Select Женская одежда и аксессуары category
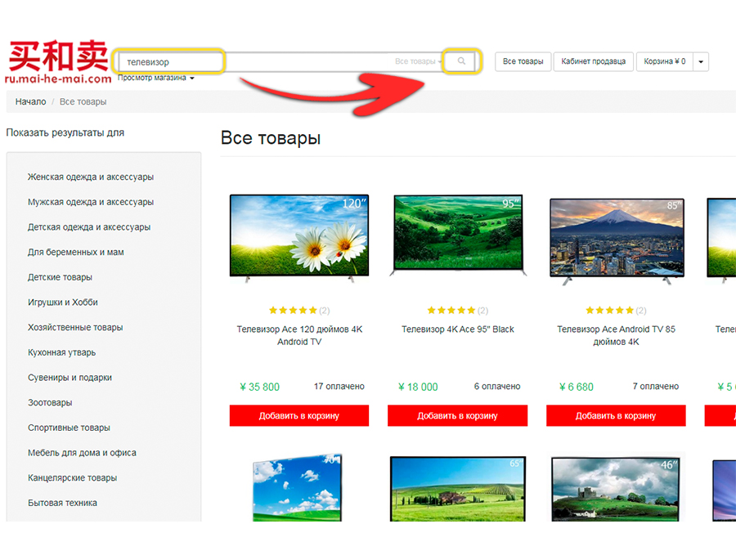 [91, 177]
